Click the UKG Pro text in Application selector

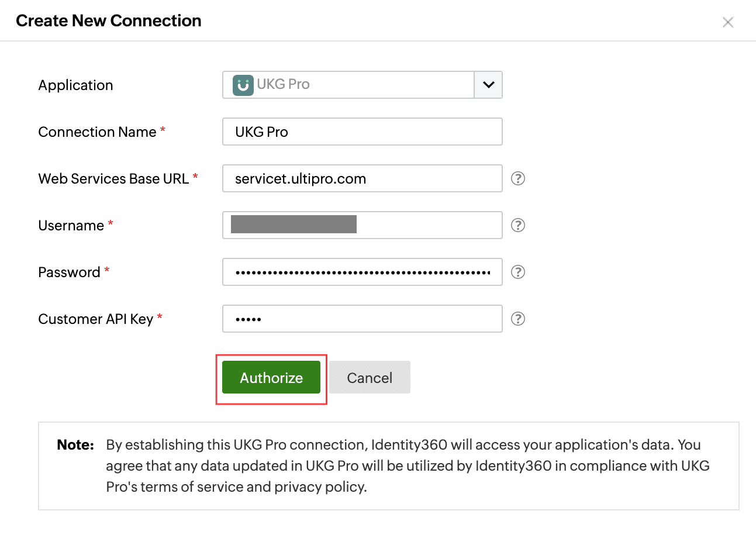283,85
